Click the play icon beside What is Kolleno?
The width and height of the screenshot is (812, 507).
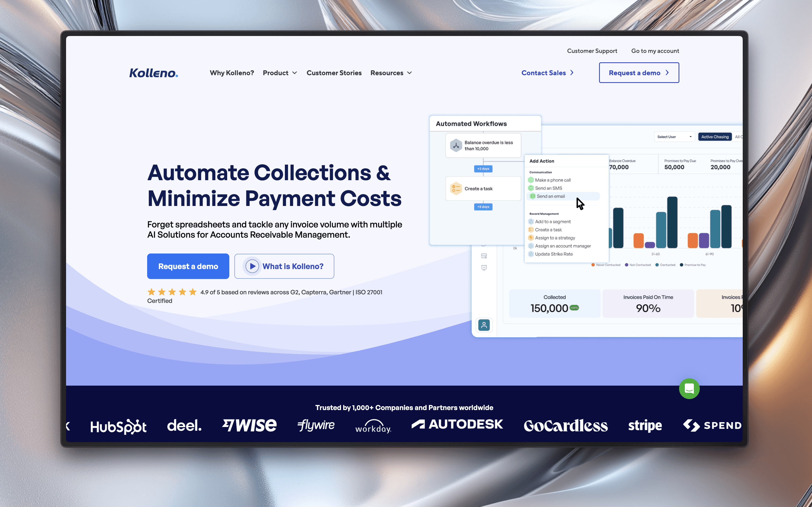[252, 266]
